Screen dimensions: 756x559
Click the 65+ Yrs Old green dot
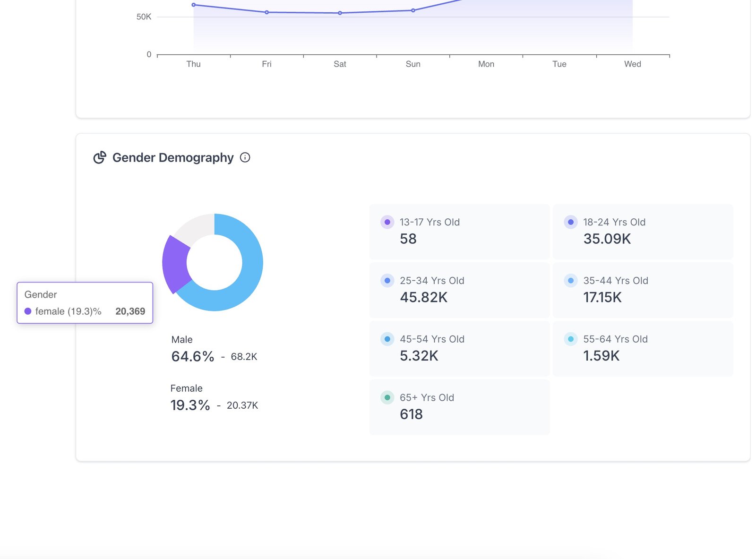(387, 398)
